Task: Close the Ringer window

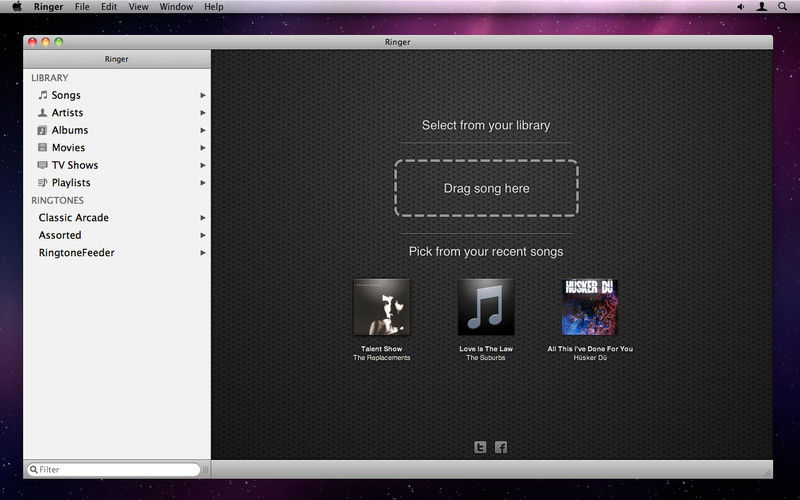Action: tap(33, 42)
